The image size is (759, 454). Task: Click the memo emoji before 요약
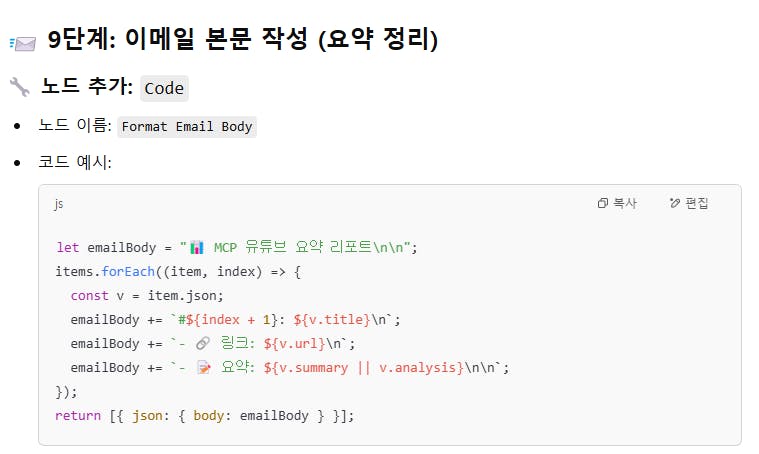(203, 367)
